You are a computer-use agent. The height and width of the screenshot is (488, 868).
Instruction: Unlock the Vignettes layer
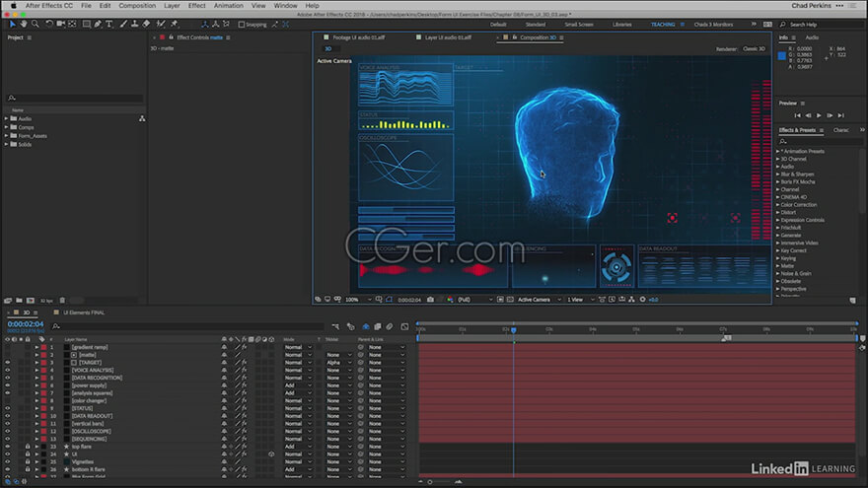(x=28, y=462)
